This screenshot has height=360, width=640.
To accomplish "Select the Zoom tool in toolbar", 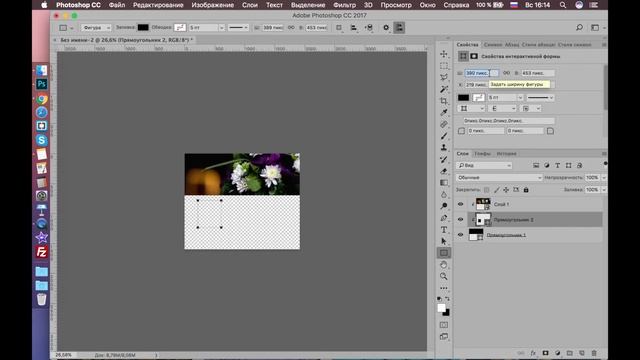I will point(444,276).
